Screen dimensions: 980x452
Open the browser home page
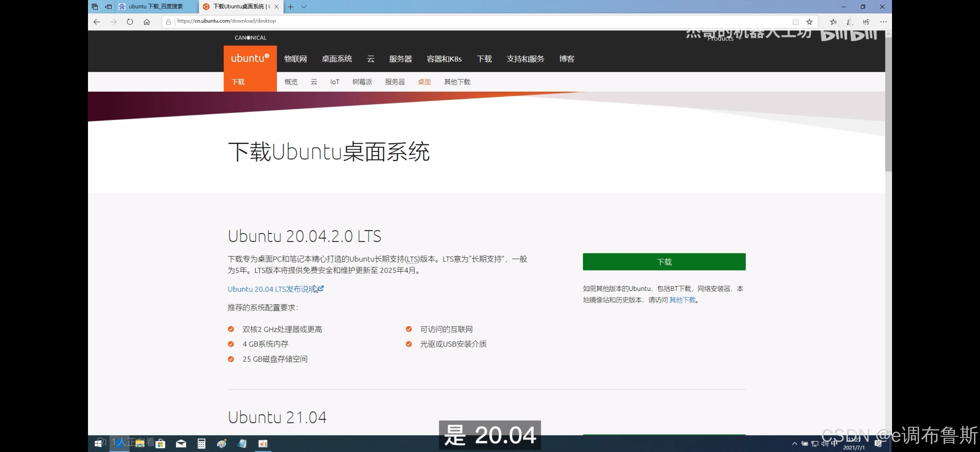147,22
